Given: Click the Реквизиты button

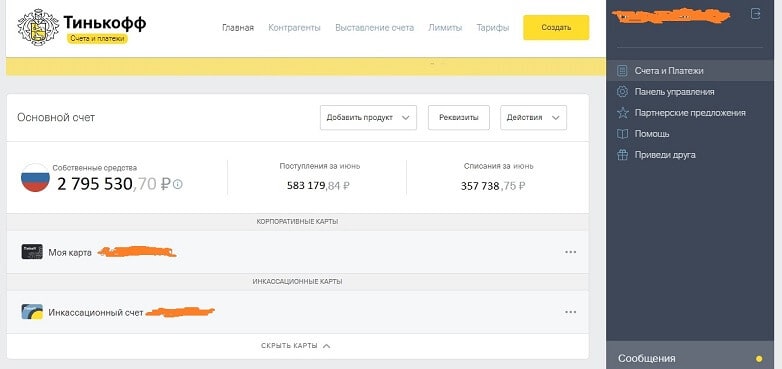Looking at the screenshot, I should click(x=459, y=118).
